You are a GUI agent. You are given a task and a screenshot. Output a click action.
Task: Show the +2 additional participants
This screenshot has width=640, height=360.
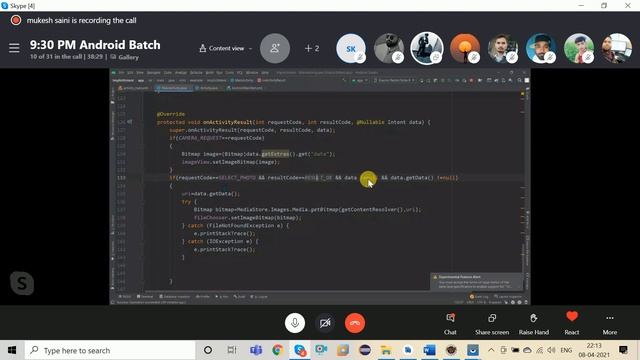coord(312,48)
